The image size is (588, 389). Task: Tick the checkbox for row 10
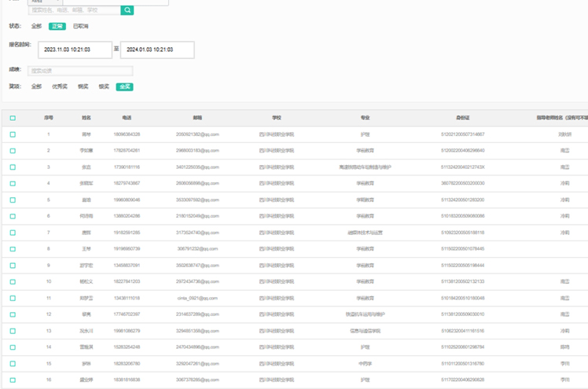click(13, 281)
